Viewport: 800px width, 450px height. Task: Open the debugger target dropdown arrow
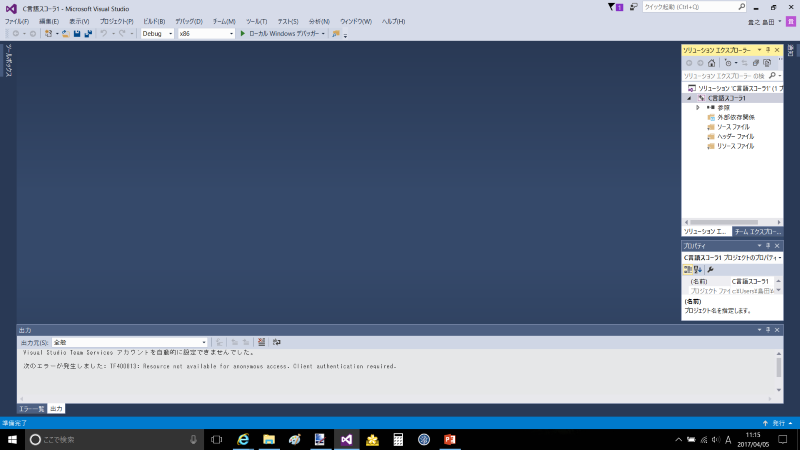click(323, 34)
